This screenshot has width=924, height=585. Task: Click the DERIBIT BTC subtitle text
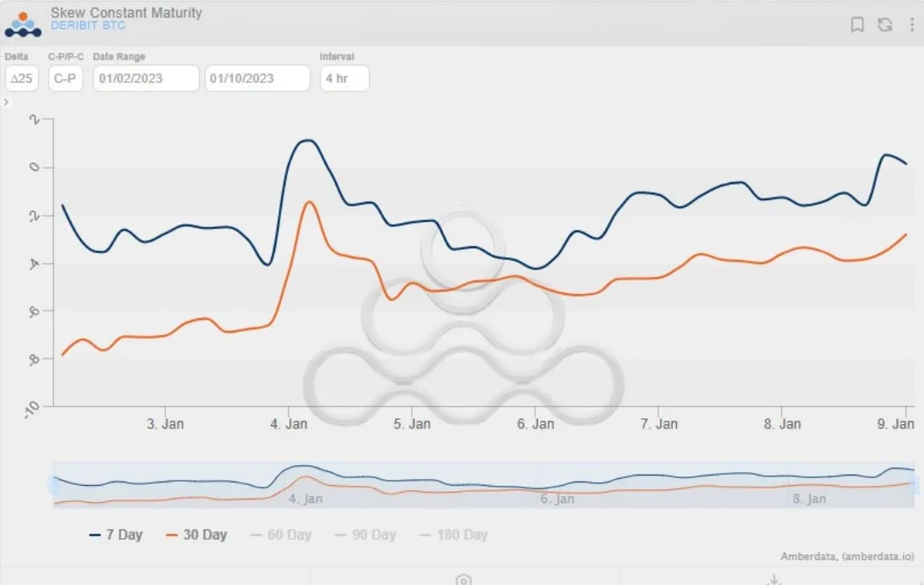pyautogui.click(x=88, y=26)
